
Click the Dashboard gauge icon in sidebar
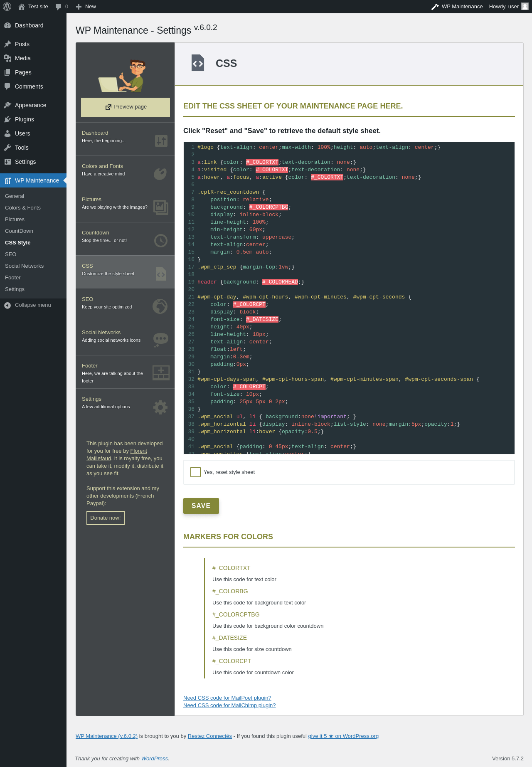pos(7,25)
